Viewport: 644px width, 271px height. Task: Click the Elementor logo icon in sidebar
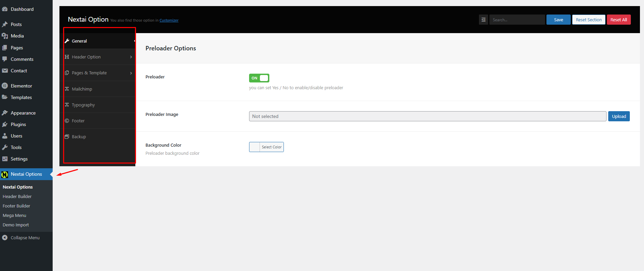5,86
